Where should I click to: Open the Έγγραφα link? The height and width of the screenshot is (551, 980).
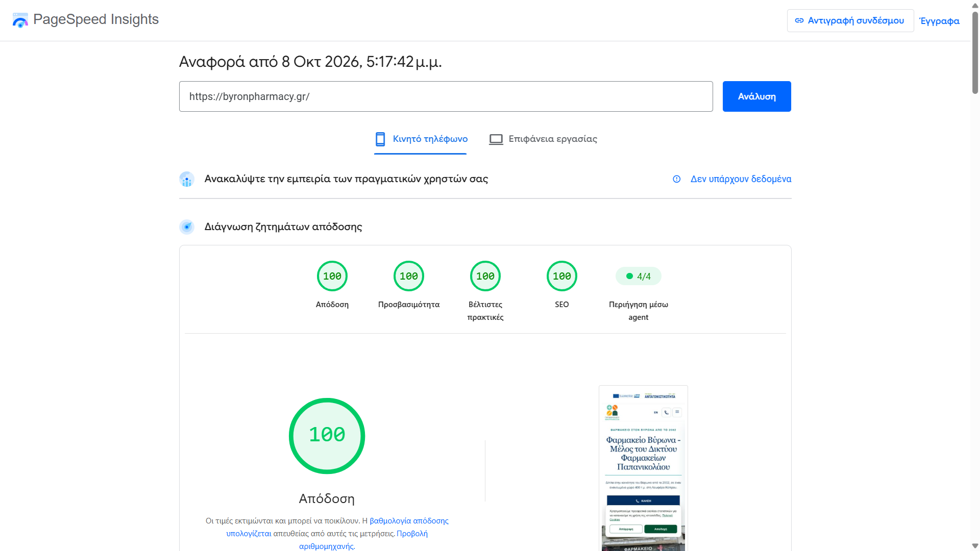pos(939,21)
